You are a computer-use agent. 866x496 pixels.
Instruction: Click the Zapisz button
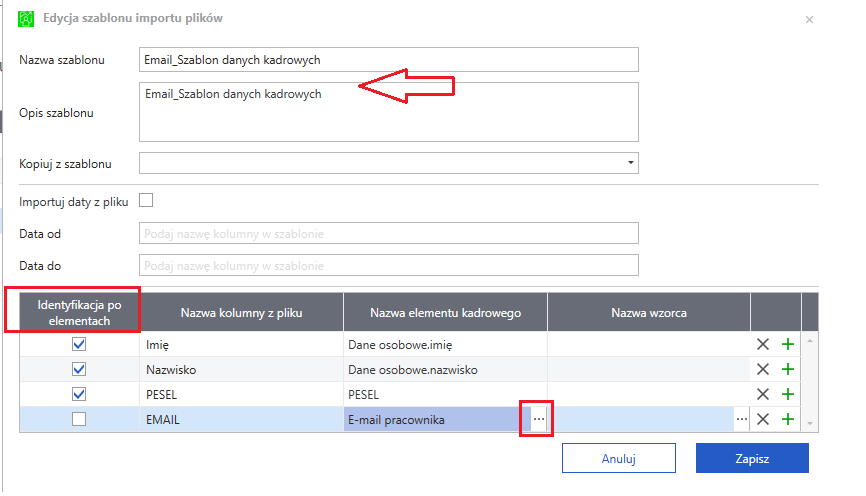pyautogui.click(x=752, y=458)
